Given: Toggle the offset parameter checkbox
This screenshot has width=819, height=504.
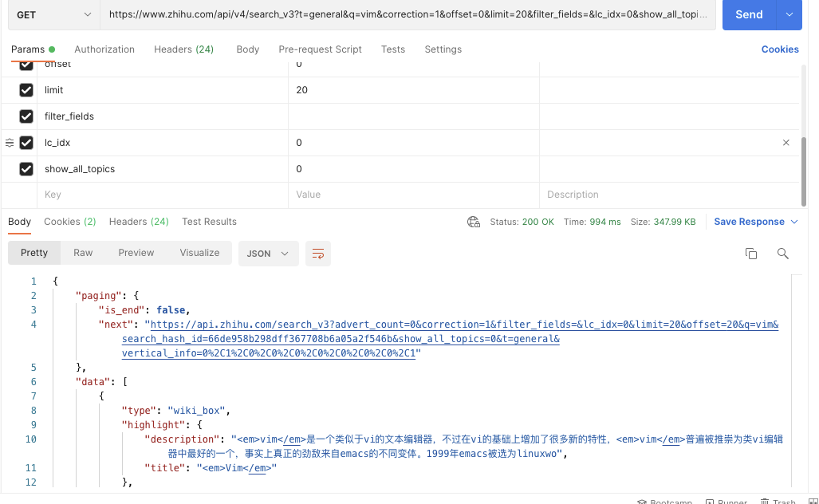Looking at the screenshot, I should click(26, 65).
